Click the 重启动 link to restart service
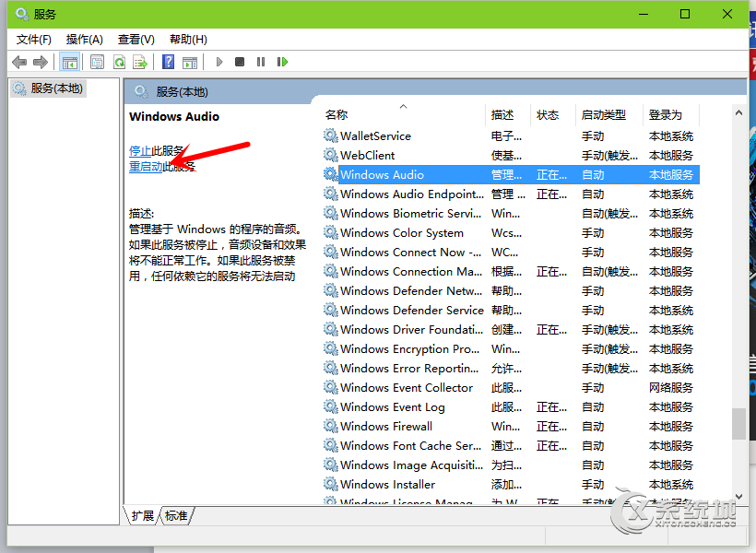 [x=146, y=167]
